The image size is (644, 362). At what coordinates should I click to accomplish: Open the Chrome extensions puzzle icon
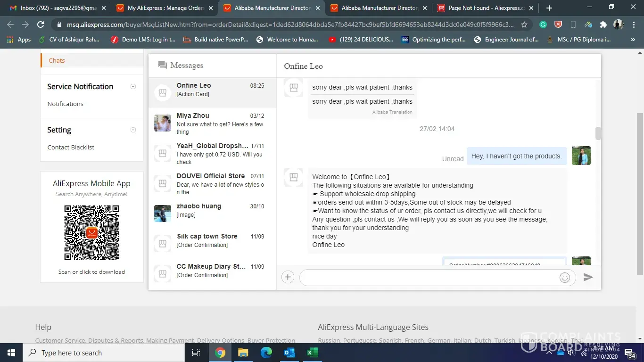pyautogui.click(x=603, y=25)
